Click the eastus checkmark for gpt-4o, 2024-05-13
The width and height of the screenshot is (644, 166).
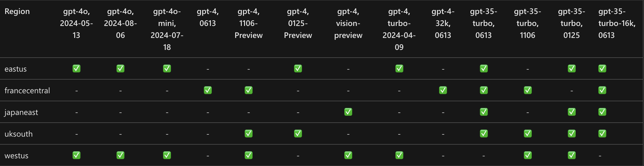coord(77,69)
